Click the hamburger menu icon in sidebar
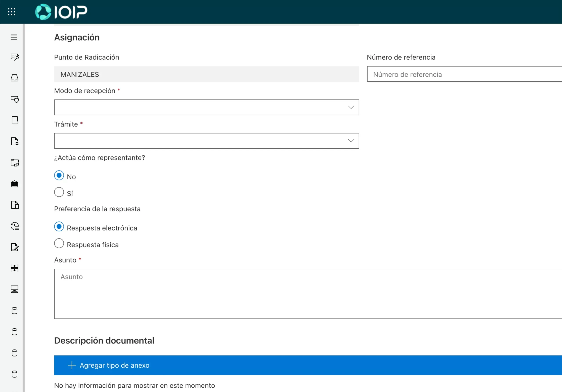Screen dimensions: 562x392 tap(14, 37)
